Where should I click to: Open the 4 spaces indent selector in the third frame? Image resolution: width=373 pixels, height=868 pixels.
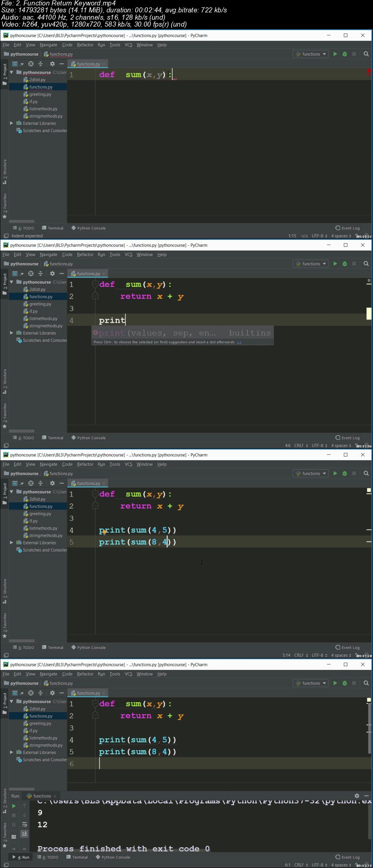coord(341,655)
